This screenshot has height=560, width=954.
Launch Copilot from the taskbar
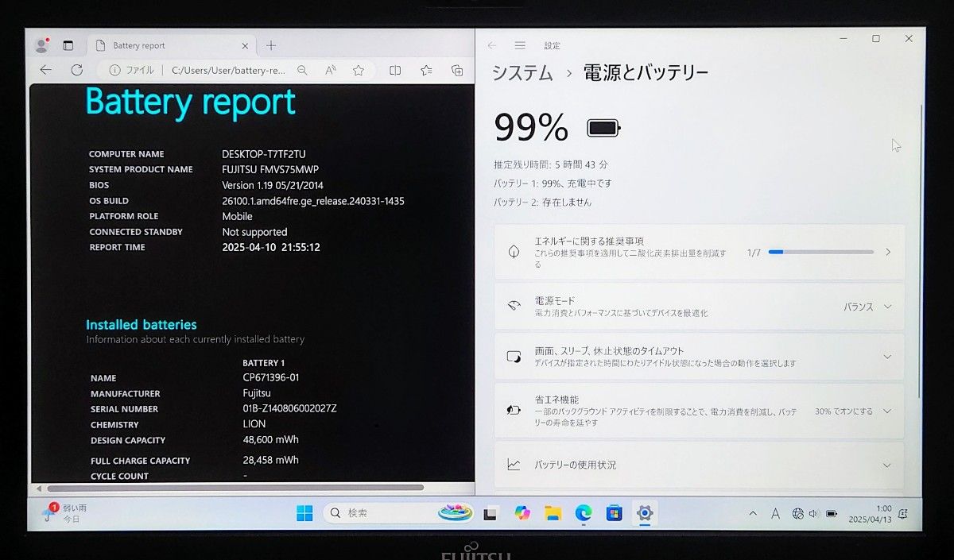point(522,513)
